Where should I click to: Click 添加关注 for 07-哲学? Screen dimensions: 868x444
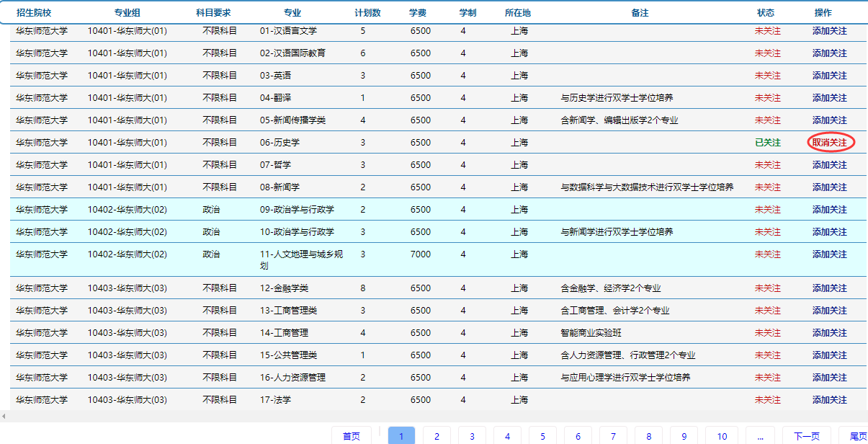coord(829,165)
